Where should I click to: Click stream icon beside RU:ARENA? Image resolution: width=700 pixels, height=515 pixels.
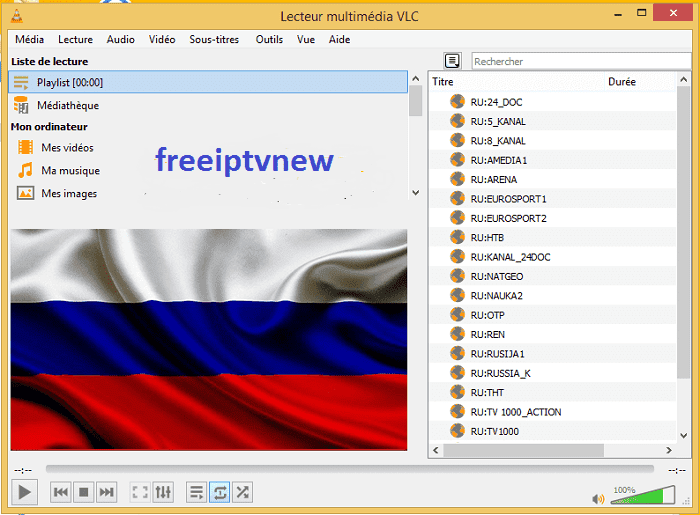(x=457, y=179)
